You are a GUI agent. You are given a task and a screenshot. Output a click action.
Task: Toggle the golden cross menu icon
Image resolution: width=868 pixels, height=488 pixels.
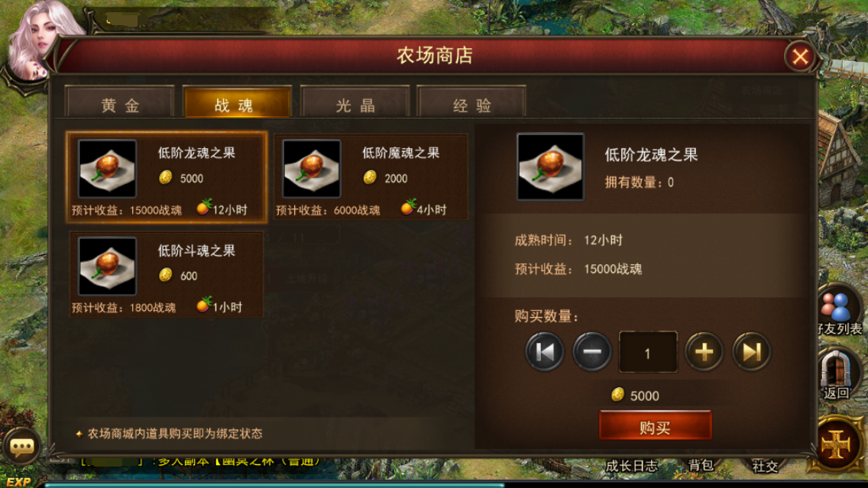pos(837,444)
